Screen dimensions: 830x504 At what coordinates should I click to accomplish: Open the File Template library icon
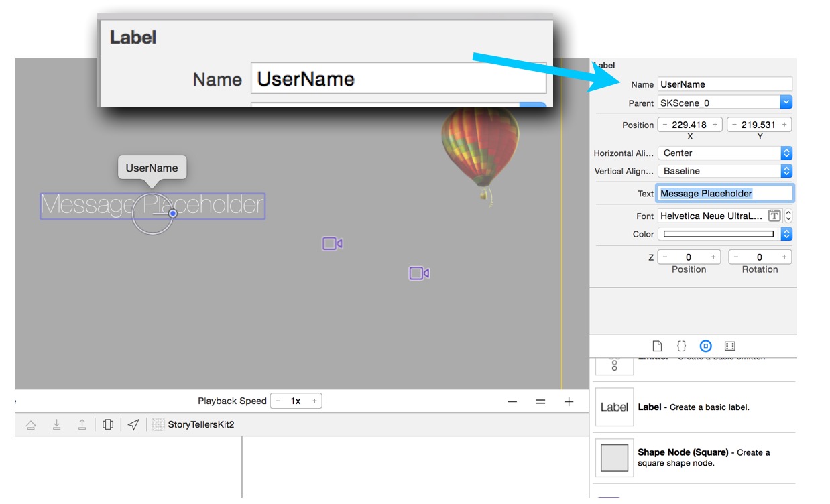pos(656,345)
